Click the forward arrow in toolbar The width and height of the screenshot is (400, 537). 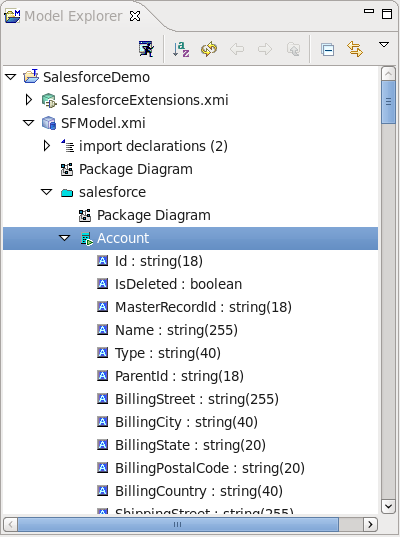pos(265,49)
